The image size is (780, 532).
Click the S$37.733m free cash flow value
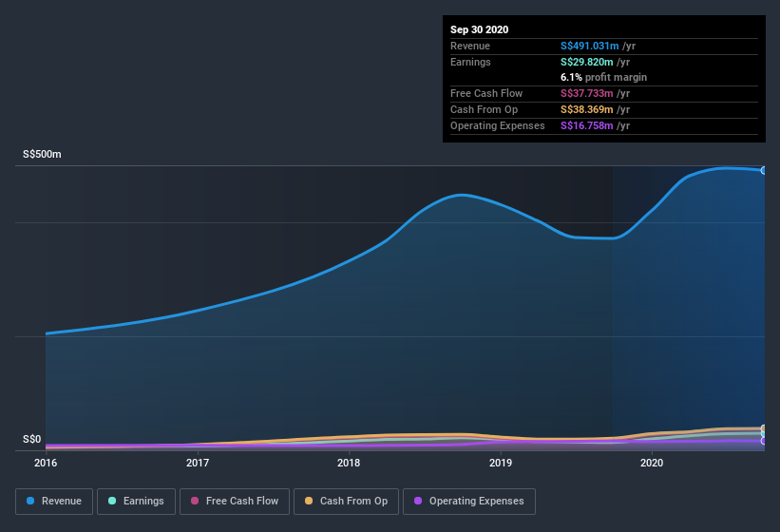coord(586,93)
